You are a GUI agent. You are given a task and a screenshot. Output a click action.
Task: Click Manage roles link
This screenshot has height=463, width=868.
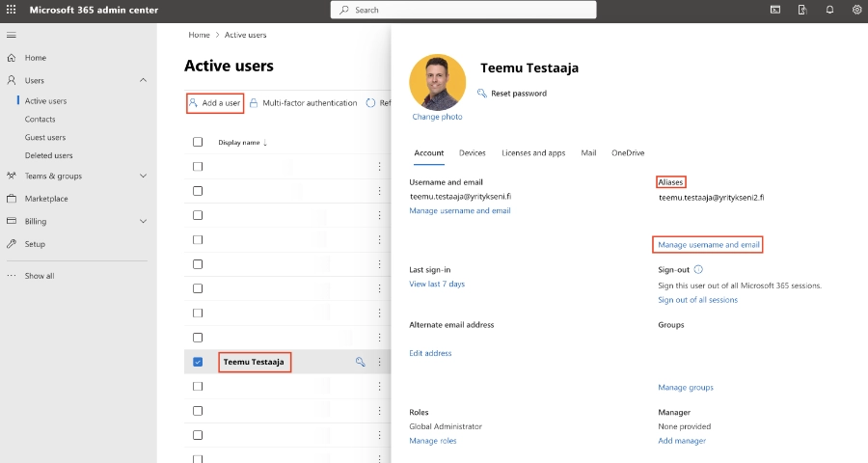click(433, 441)
